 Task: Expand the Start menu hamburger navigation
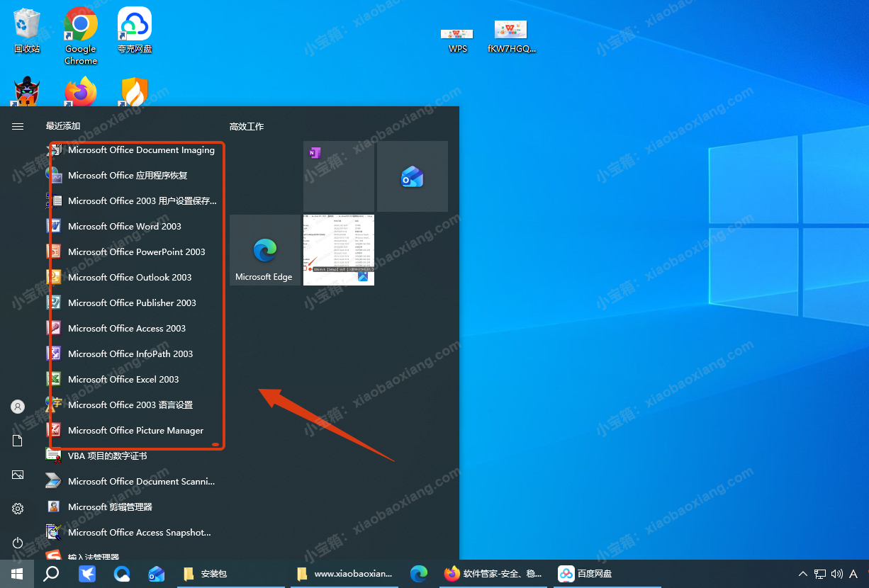pos(18,126)
